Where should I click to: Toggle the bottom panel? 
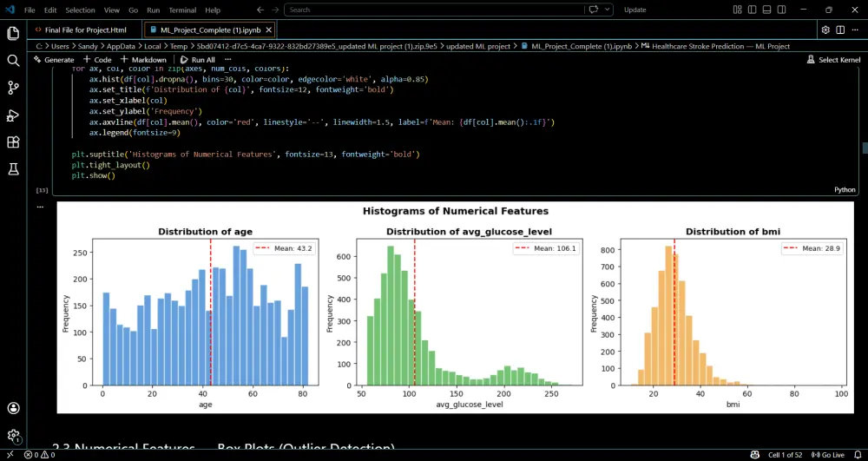click(x=766, y=10)
